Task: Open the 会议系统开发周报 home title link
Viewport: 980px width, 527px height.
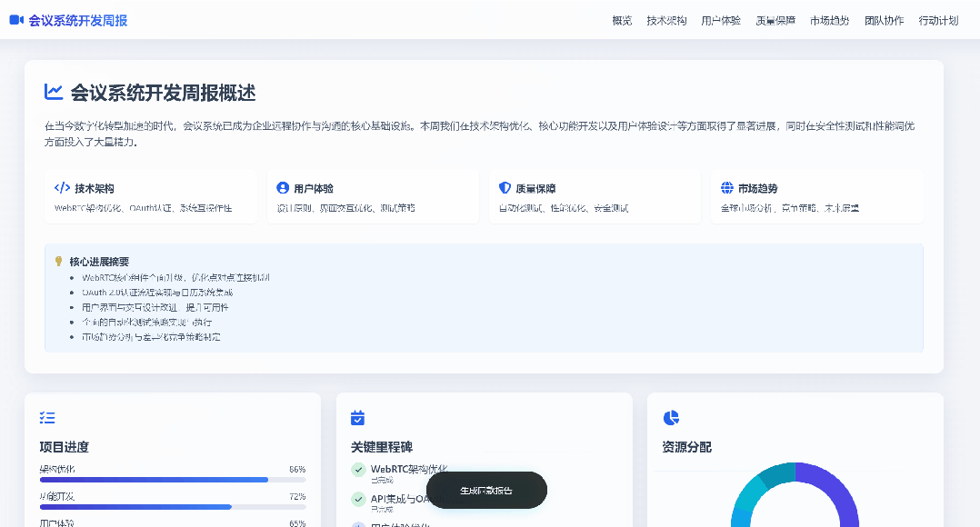Action: pos(78,21)
